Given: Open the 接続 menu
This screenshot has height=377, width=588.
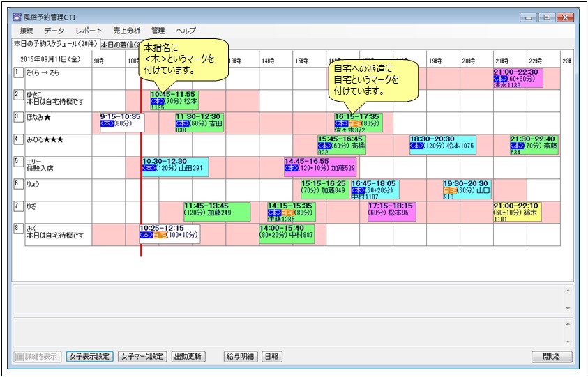Looking at the screenshot, I should [27, 31].
